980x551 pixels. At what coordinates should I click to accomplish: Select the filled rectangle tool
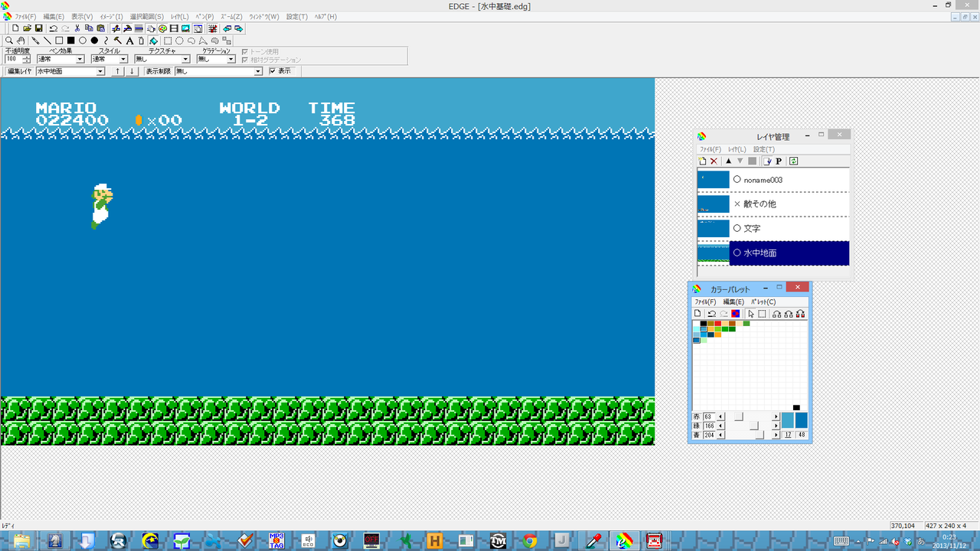coord(70,41)
